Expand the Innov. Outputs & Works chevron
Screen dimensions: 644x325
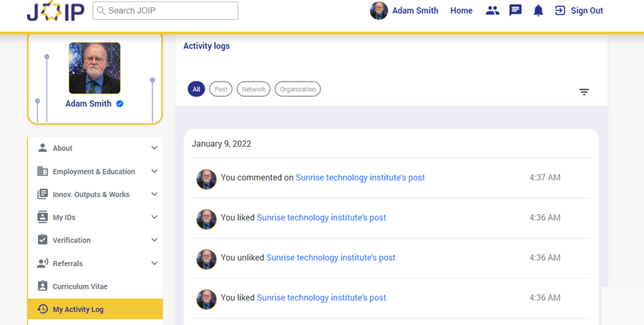155,195
